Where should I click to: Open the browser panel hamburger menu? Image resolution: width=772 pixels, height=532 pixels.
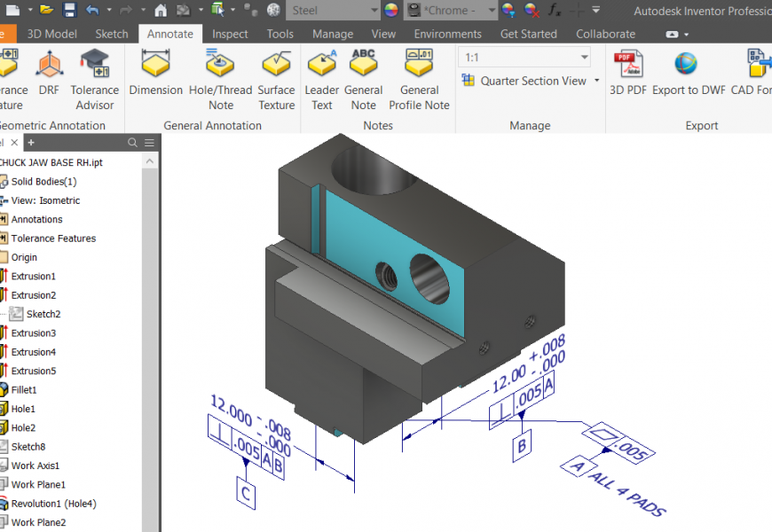coord(149,143)
